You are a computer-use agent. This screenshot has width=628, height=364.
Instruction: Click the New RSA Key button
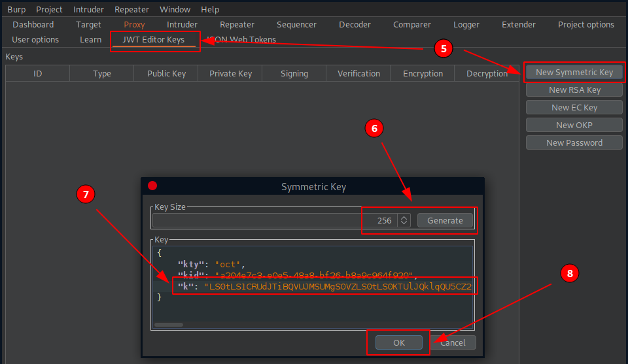click(x=574, y=90)
